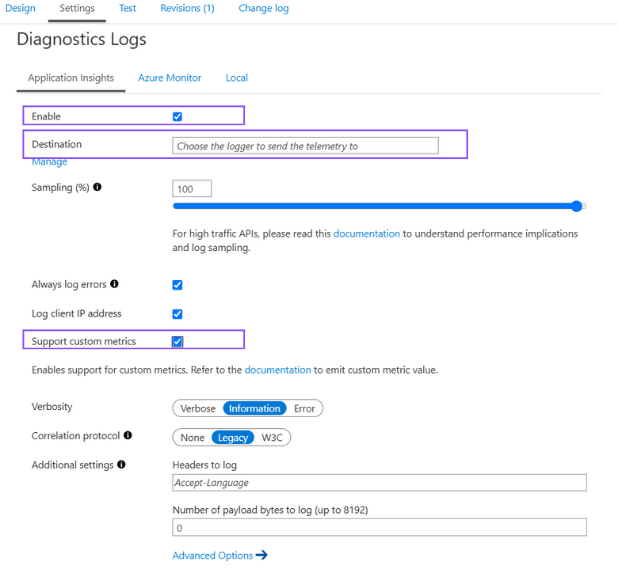Image resolution: width=619 pixels, height=570 pixels.
Task: Click the Advanced Options arrow icon
Action: point(261,555)
